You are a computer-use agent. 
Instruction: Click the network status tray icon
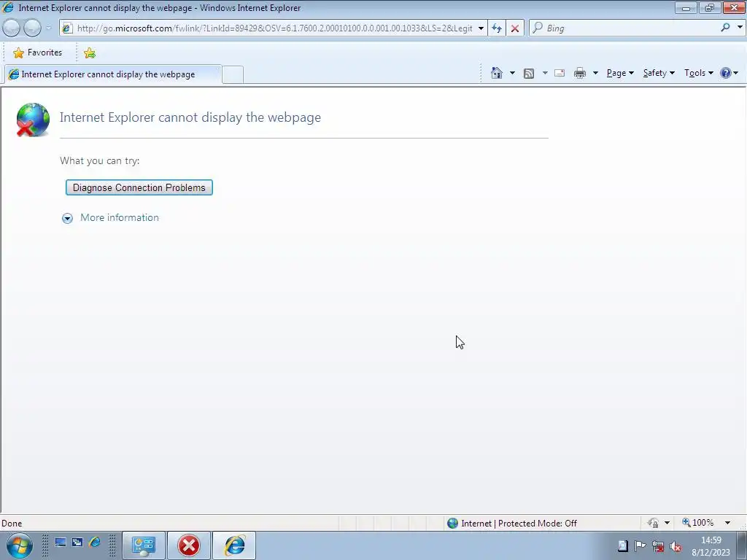(x=658, y=545)
